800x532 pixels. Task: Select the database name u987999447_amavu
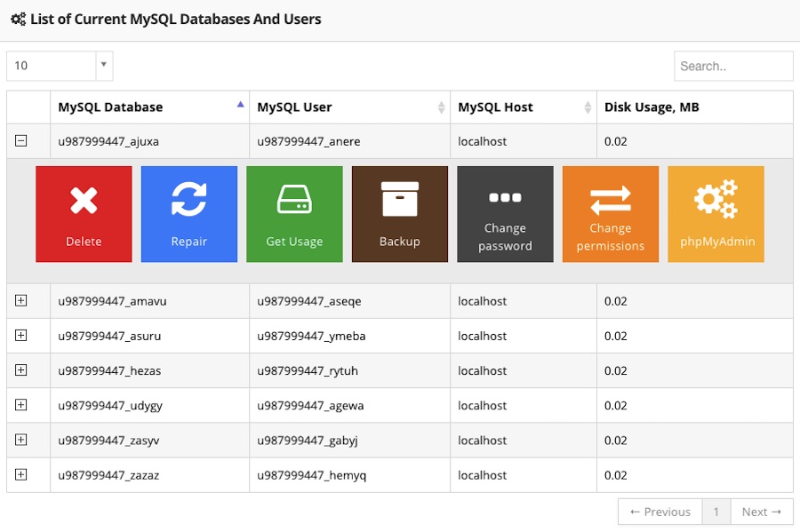pos(112,301)
